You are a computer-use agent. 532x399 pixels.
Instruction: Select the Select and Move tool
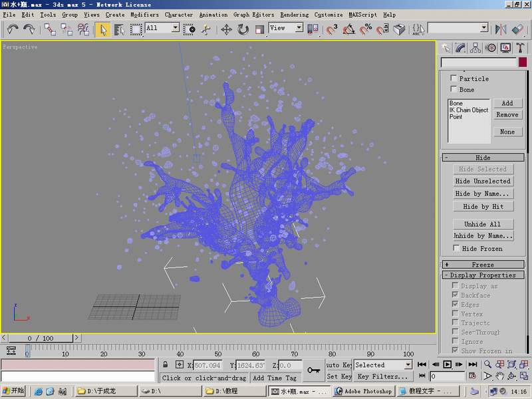pyautogui.click(x=226, y=29)
